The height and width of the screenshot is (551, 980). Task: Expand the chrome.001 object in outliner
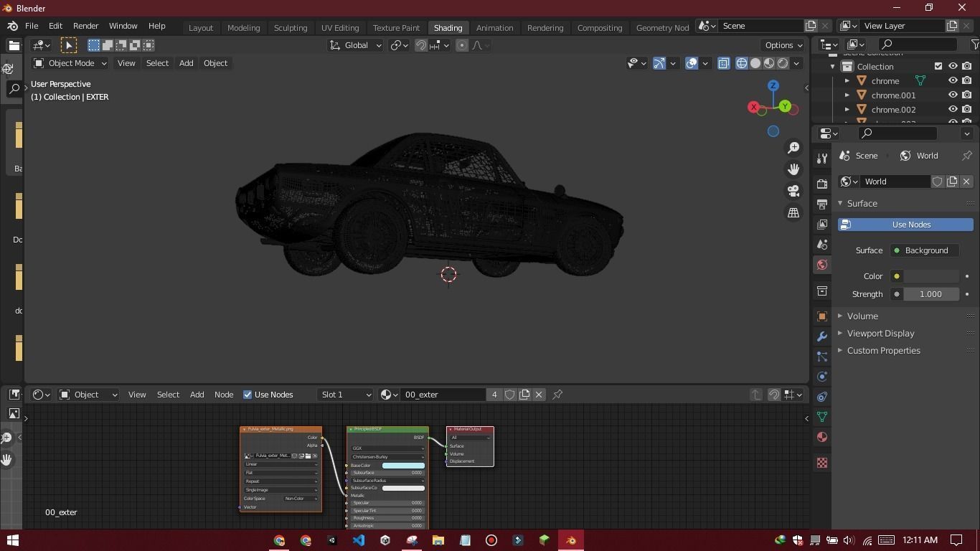847,95
